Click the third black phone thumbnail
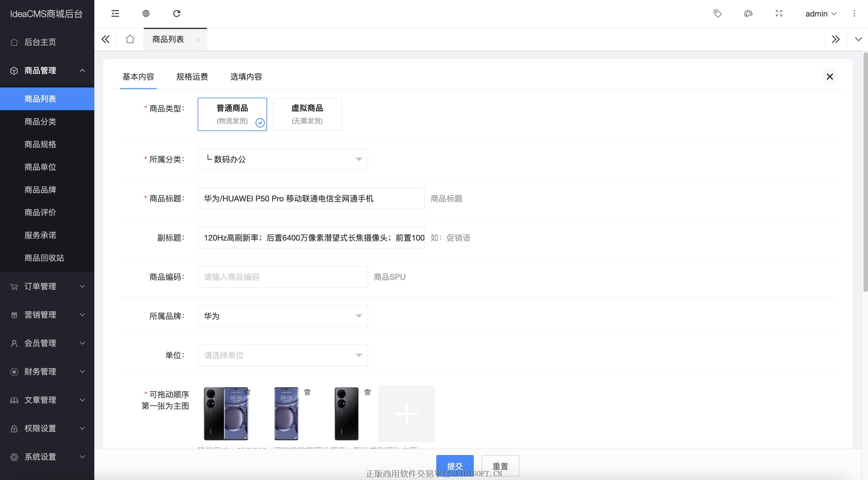The width and height of the screenshot is (868, 480). tap(347, 414)
